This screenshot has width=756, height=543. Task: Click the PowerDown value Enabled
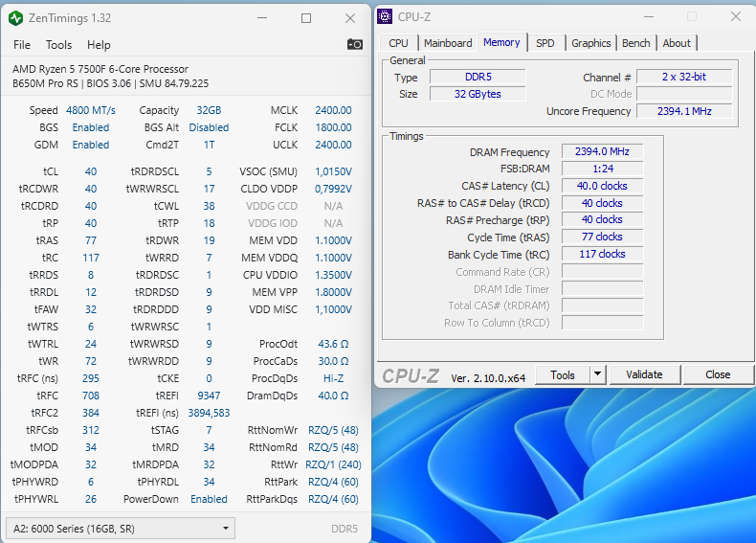coord(209,499)
